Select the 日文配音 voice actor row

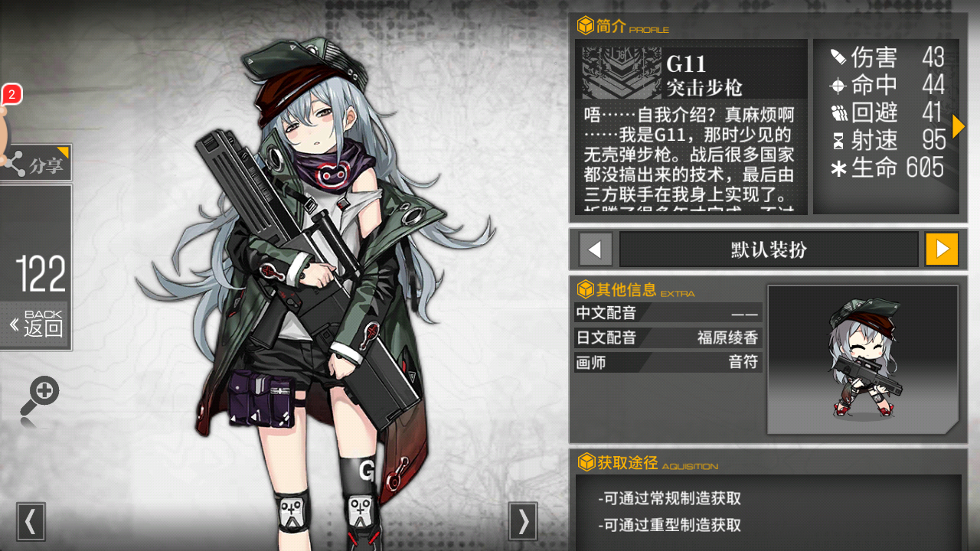coord(668,337)
